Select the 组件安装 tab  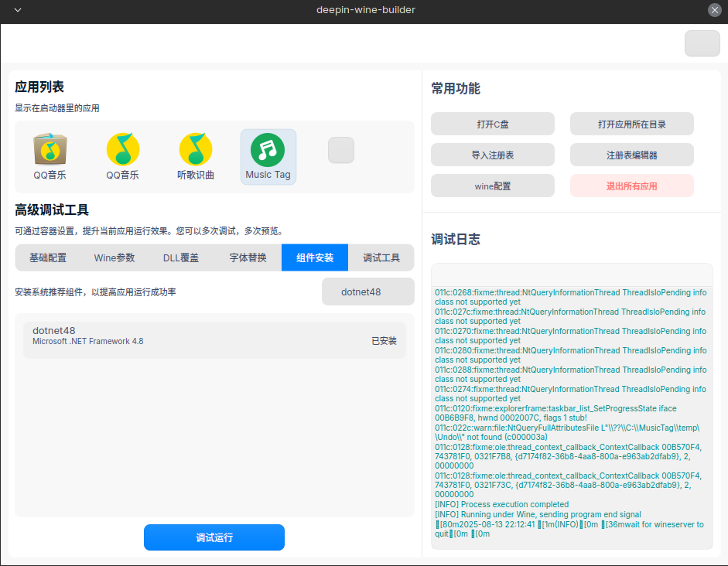[x=315, y=257]
